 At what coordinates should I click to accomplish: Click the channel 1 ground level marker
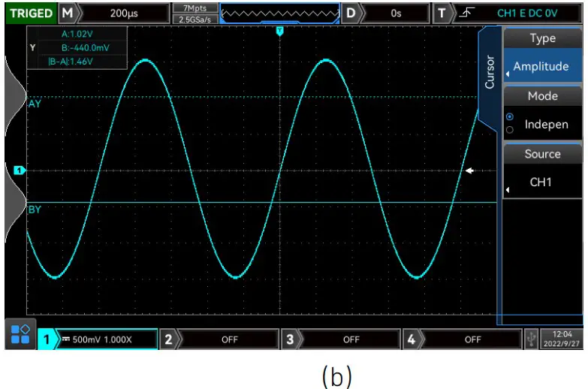[x=19, y=170]
